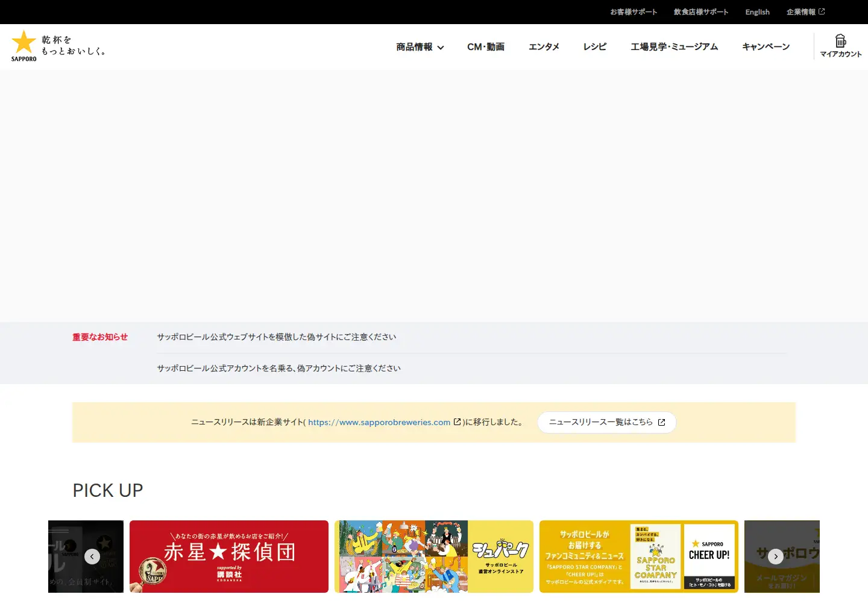The width and height of the screenshot is (868, 603).
Task: Go to next PICK UP slide arrow
Action: (x=776, y=557)
